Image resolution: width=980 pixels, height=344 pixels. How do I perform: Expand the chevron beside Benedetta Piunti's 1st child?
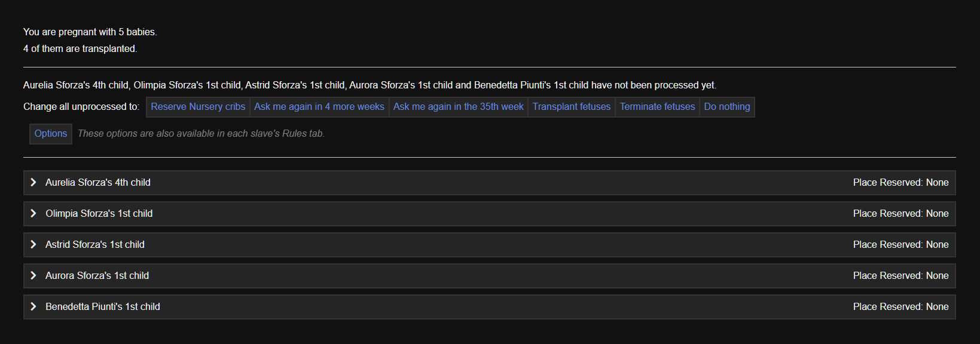(x=33, y=307)
